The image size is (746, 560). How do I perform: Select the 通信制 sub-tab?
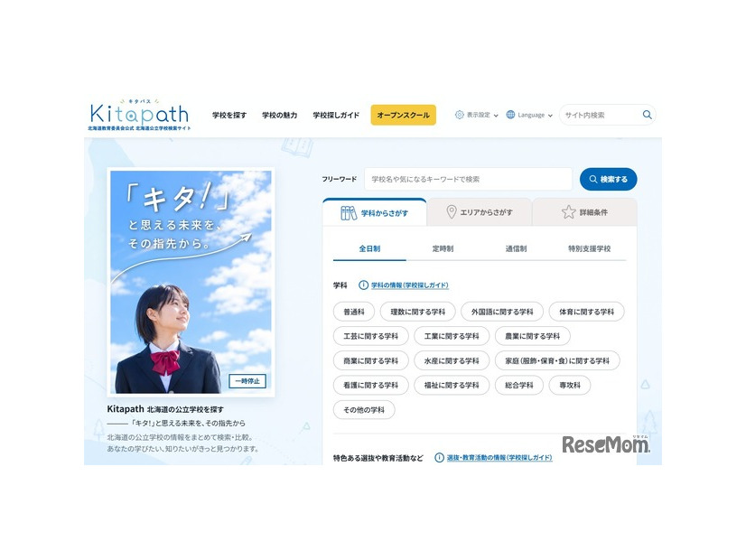pos(517,248)
